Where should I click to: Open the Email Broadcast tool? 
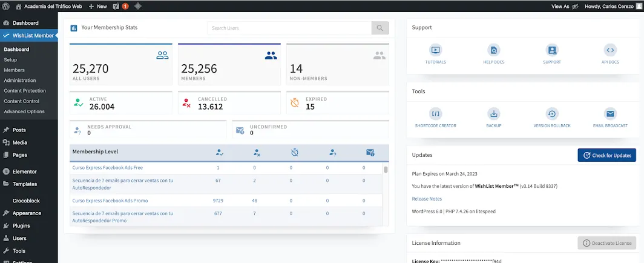click(610, 114)
